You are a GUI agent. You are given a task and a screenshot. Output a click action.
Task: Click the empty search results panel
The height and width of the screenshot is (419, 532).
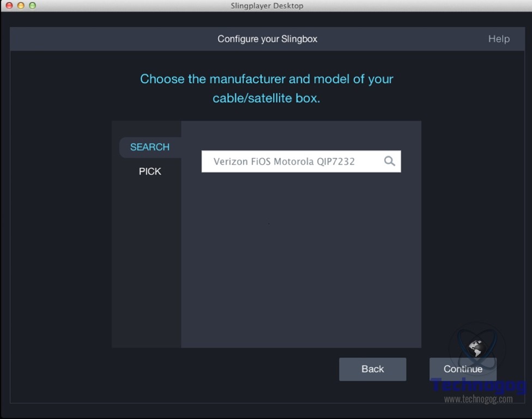click(x=301, y=256)
